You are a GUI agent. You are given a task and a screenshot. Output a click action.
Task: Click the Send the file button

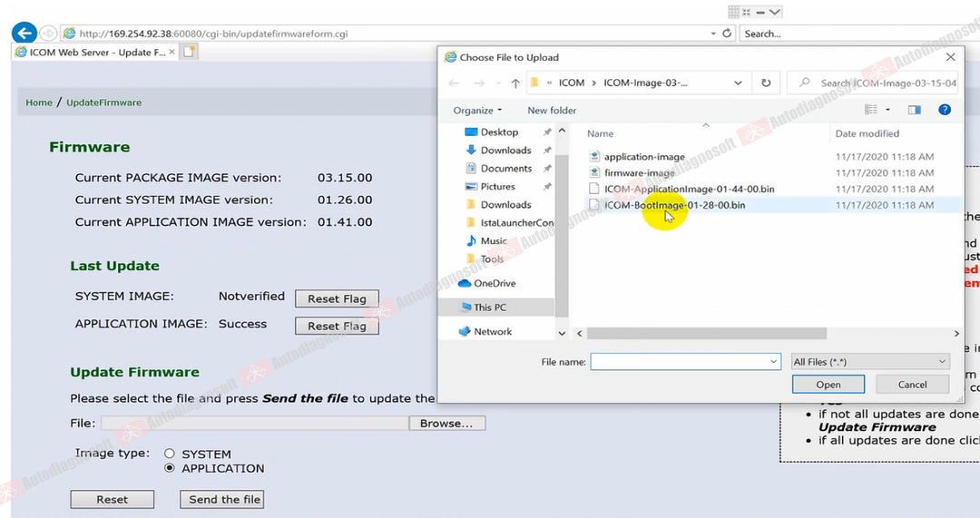point(222,499)
